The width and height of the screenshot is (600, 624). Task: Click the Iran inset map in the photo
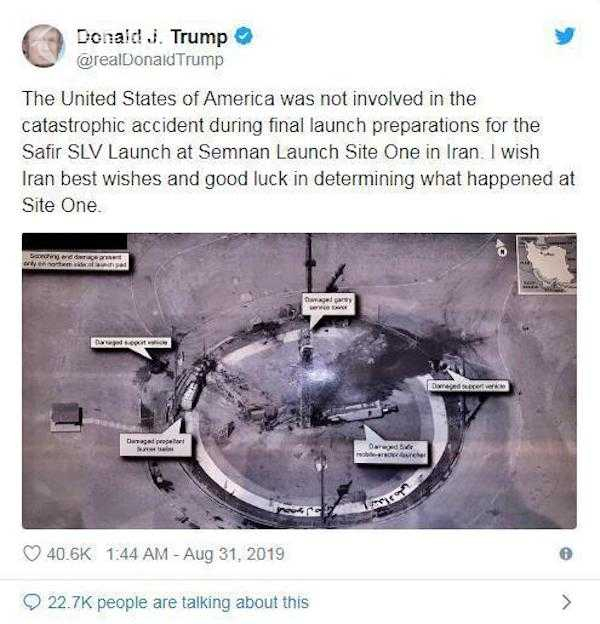pos(546,264)
